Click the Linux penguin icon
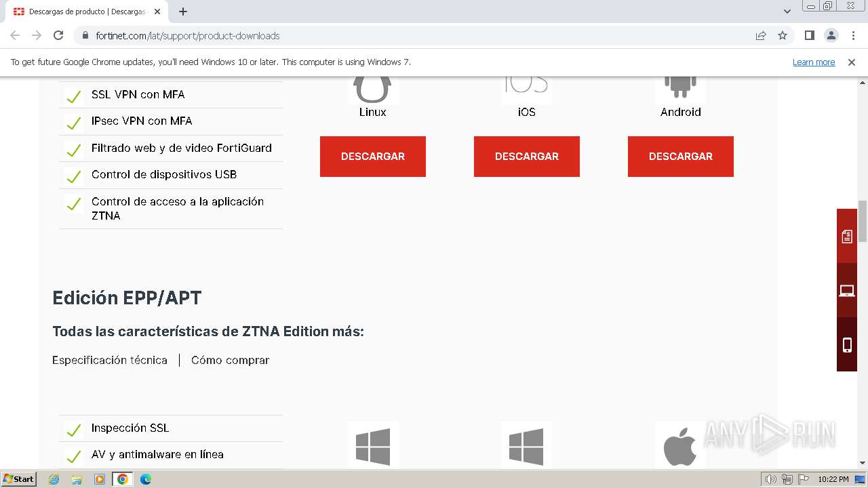The height and width of the screenshot is (488, 868). (x=372, y=89)
